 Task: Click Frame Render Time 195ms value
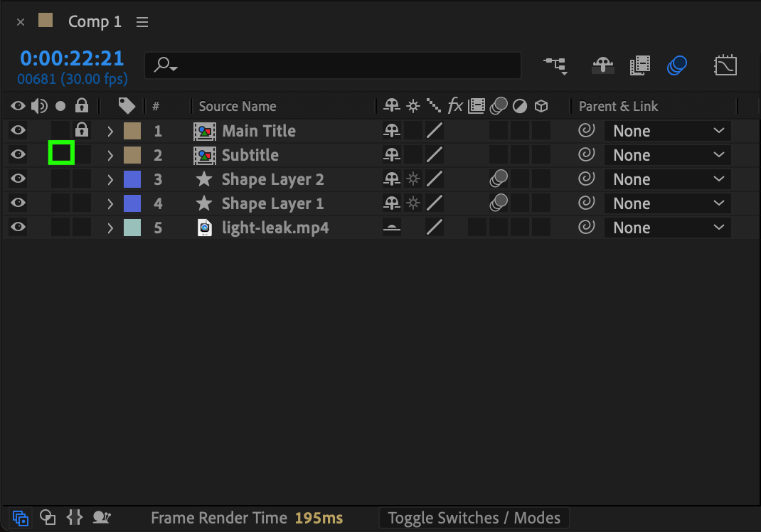click(319, 518)
